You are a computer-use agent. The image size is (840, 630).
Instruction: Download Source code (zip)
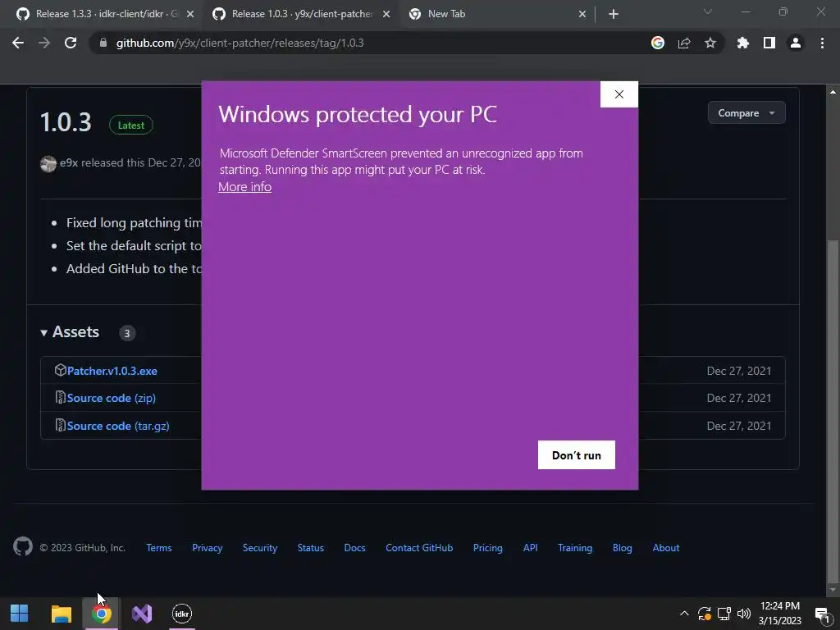pyautogui.click(x=112, y=398)
